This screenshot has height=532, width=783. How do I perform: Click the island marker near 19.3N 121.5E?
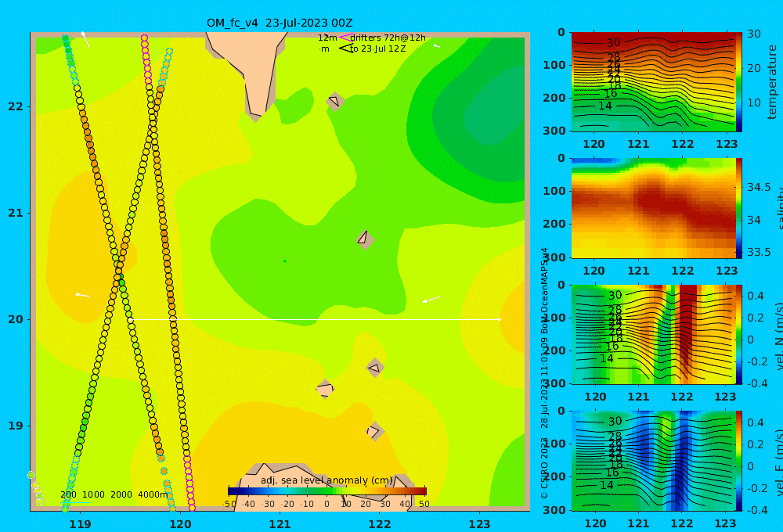(x=325, y=389)
